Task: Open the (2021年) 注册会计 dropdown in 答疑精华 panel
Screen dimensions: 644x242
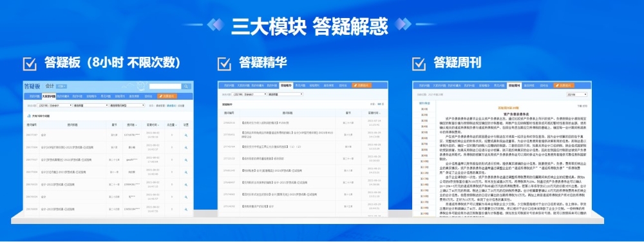Action: pos(250,94)
